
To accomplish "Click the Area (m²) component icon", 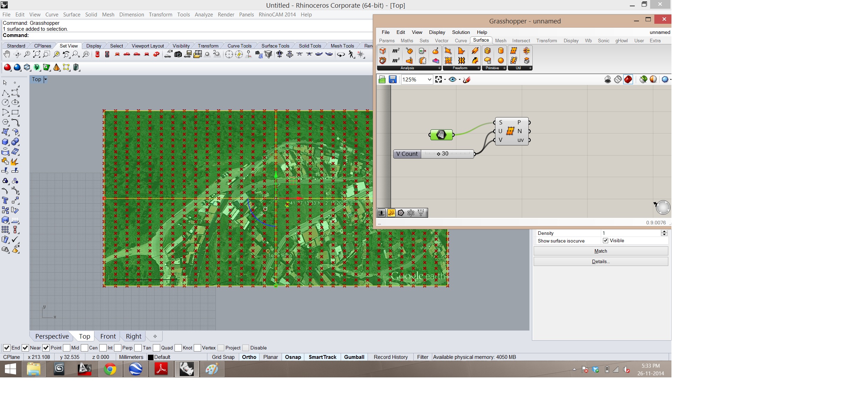I will tap(396, 51).
